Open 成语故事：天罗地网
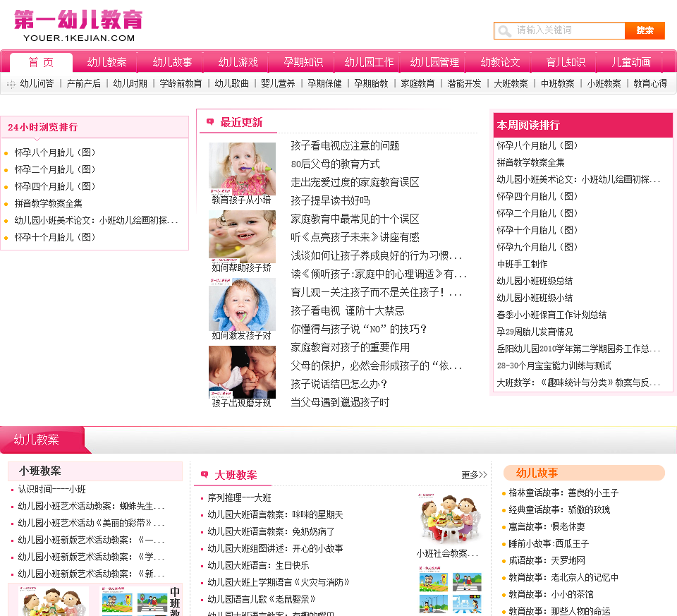 click(547, 560)
